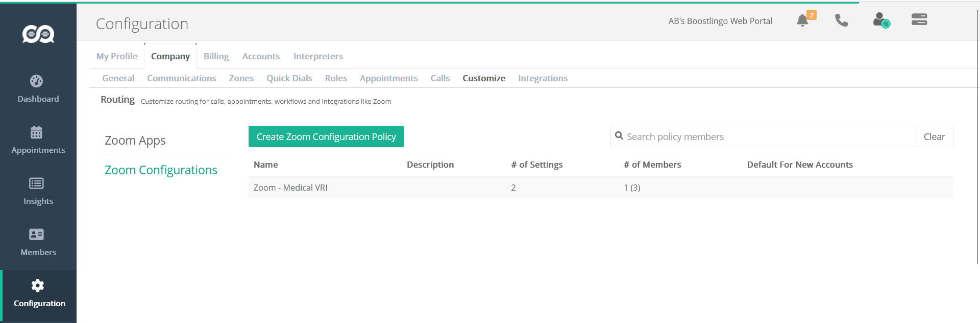Click the settings count 2 cell

(513, 188)
